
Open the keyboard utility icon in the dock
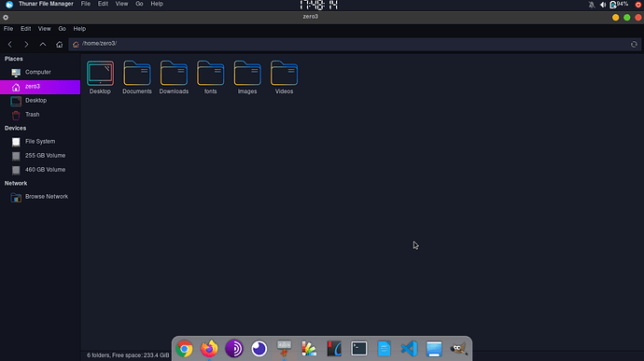click(285, 349)
